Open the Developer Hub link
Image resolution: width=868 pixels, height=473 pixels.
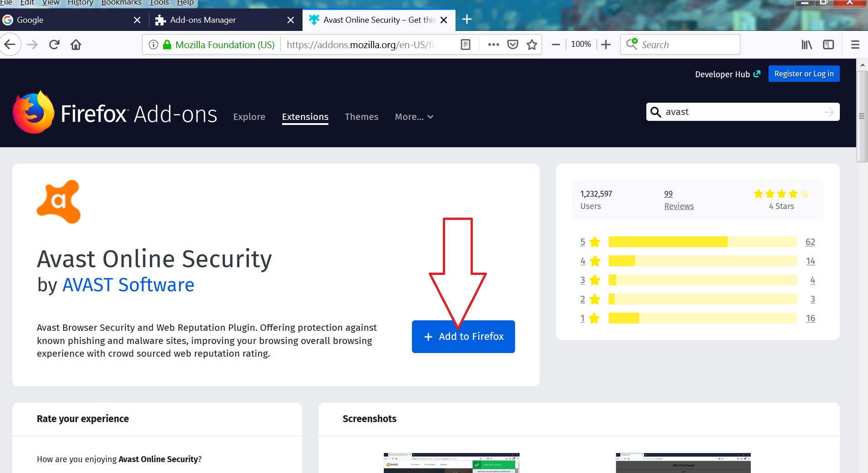pyautogui.click(x=728, y=74)
